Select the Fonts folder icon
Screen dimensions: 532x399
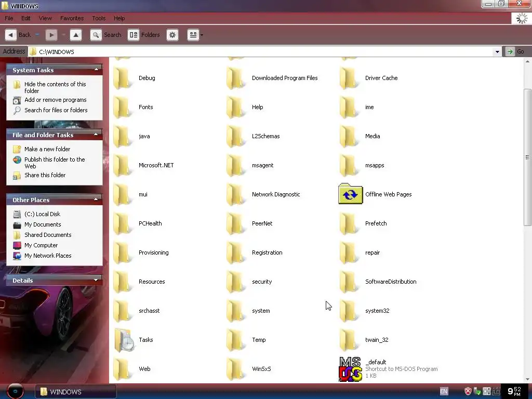(x=122, y=107)
